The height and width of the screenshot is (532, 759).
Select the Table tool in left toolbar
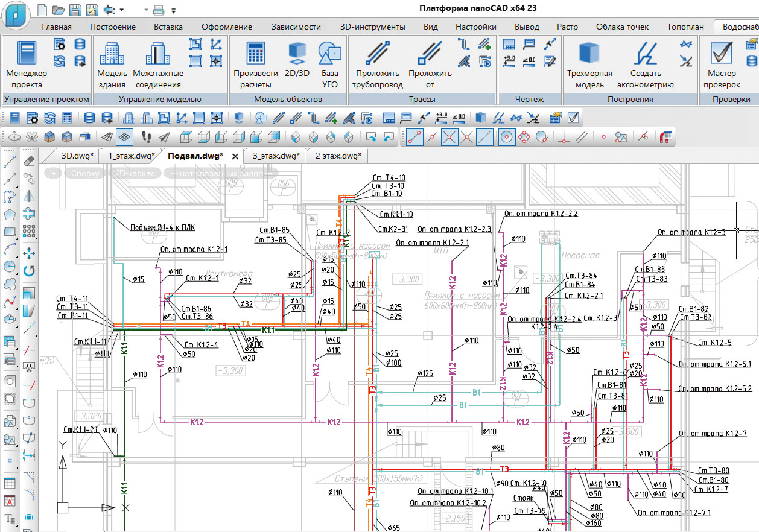click(10, 483)
